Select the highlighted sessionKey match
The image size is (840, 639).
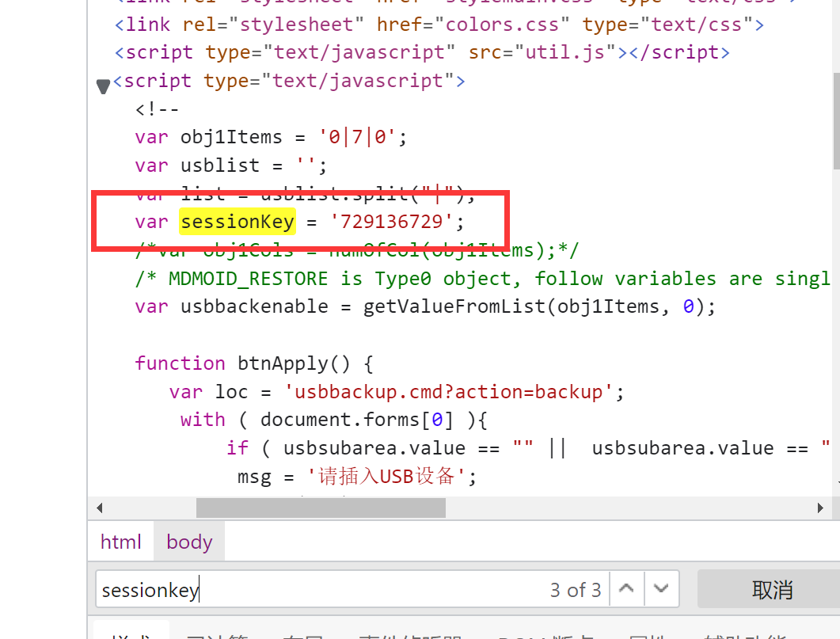click(x=238, y=221)
